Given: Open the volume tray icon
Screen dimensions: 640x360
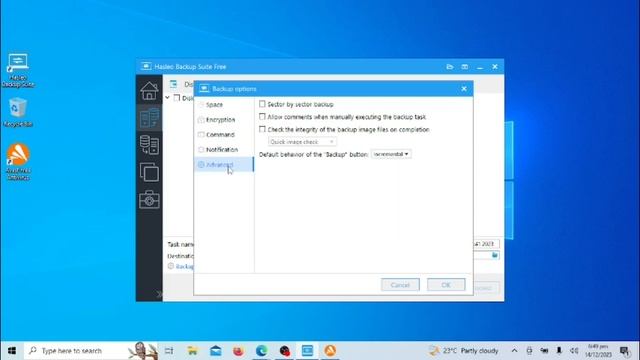Looking at the screenshot, I should [574, 351].
